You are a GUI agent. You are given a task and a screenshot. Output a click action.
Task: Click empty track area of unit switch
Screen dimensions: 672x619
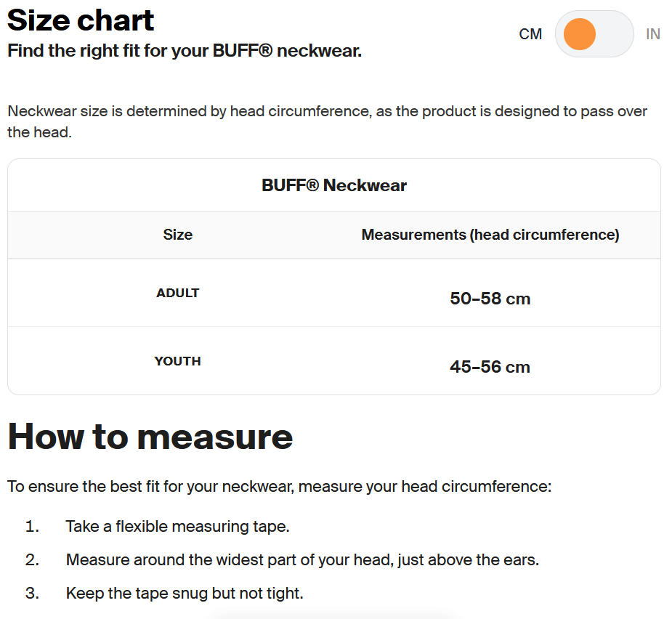615,34
